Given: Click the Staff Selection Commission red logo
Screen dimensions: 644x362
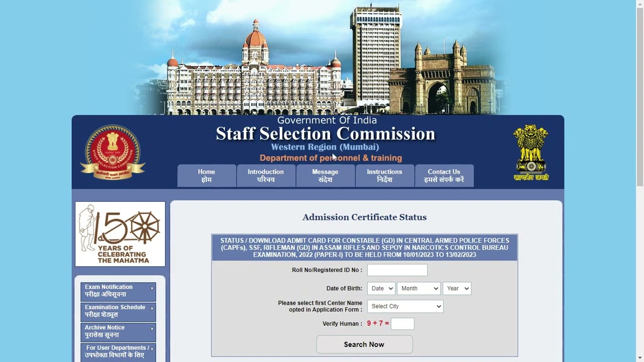Looking at the screenshot, I should [113, 152].
